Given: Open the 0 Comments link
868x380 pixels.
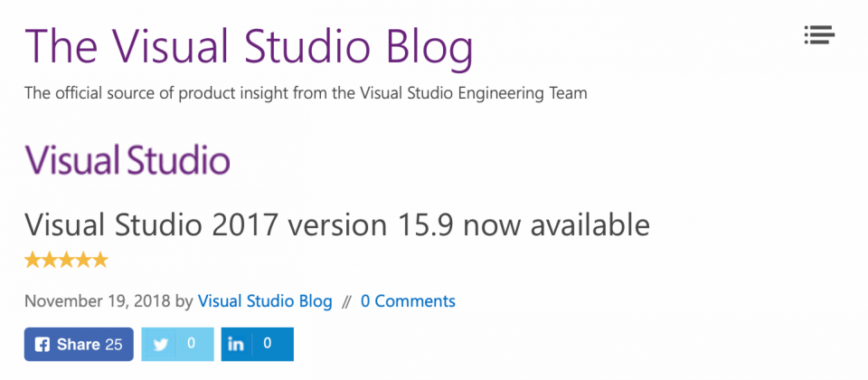Looking at the screenshot, I should (408, 301).
